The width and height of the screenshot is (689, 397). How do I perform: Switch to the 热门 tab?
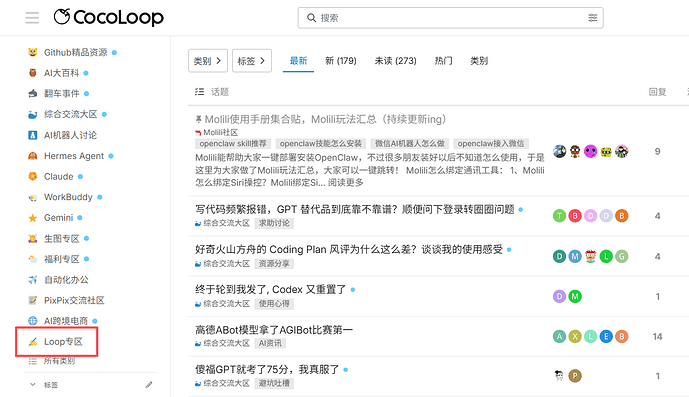tap(443, 61)
